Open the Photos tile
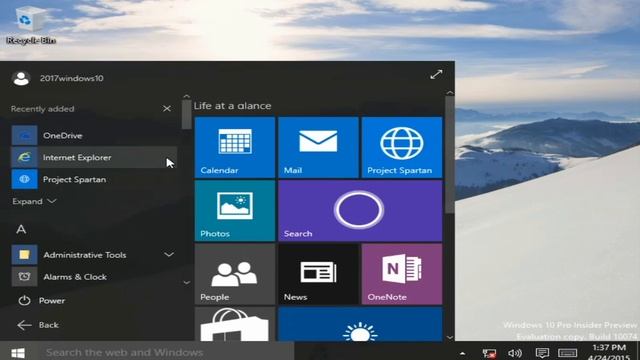The image size is (640, 360). coord(235,211)
